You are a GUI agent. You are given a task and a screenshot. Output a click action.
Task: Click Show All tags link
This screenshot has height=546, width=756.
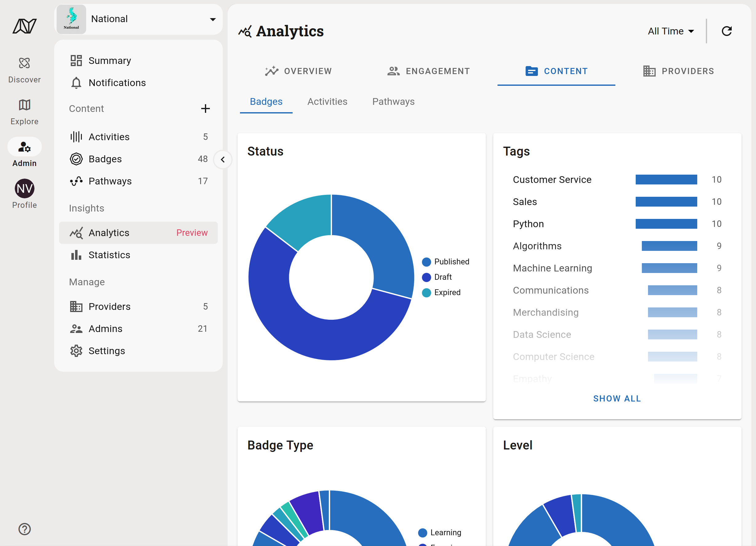617,398
